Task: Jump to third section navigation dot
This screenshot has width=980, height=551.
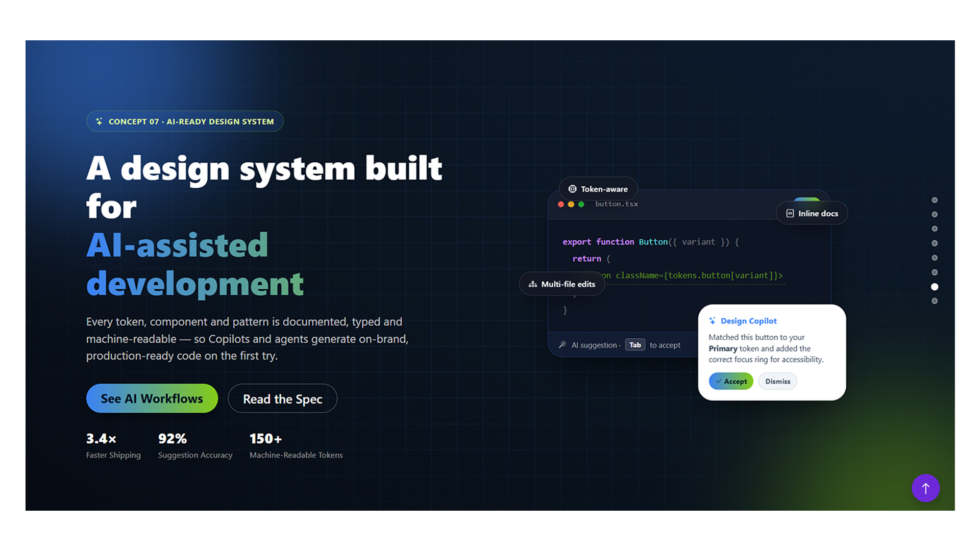Action: [935, 229]
